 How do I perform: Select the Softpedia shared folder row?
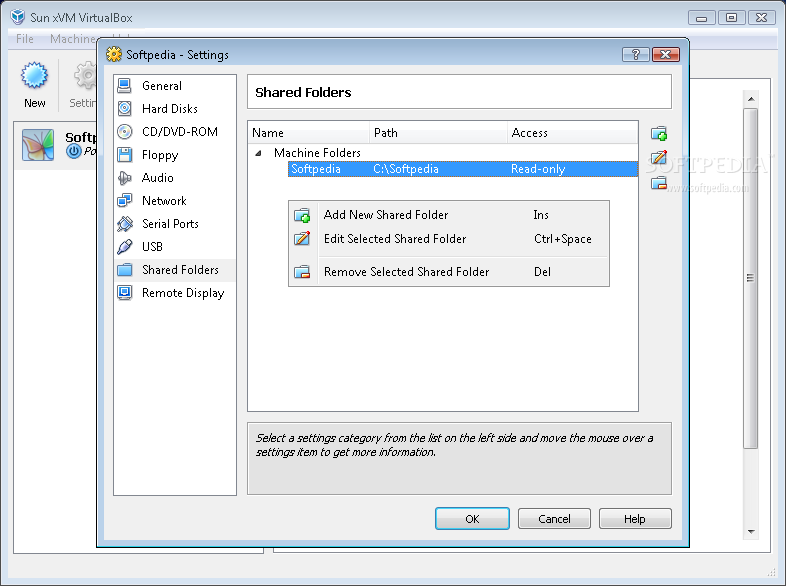pyautogui.click(x=463, y=169)
